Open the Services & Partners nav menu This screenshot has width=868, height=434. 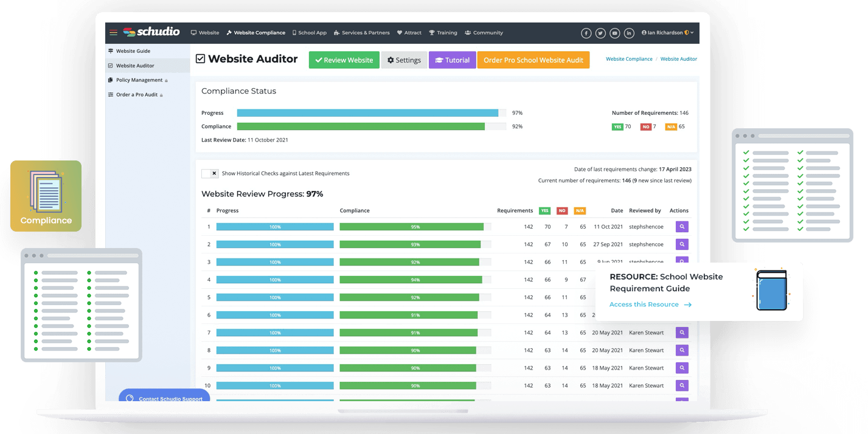362,33
